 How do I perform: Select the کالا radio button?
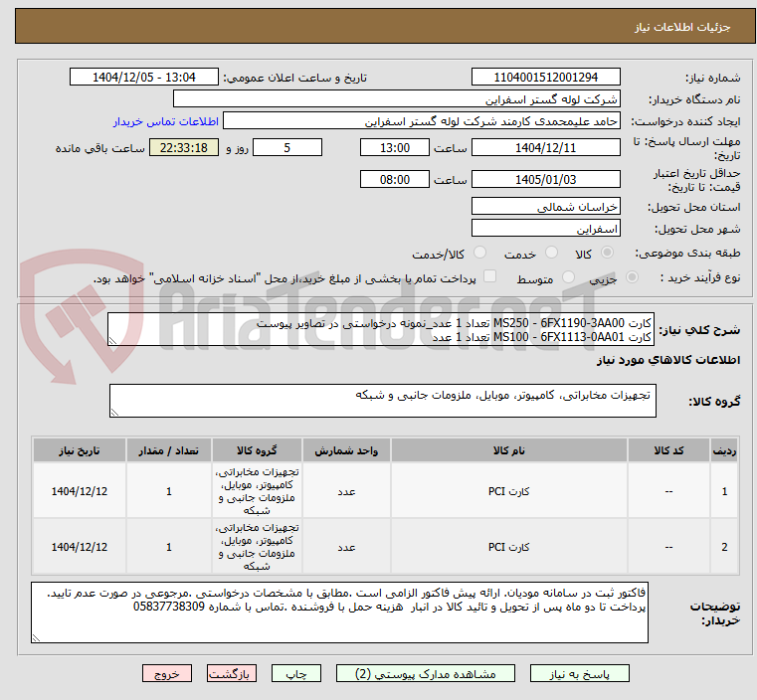pos(607,253)
